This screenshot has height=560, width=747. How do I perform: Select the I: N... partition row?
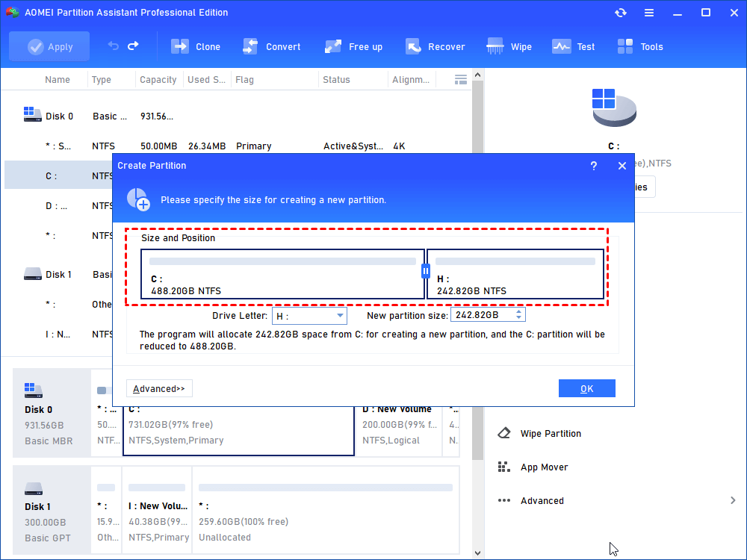[x=58, y=335]
